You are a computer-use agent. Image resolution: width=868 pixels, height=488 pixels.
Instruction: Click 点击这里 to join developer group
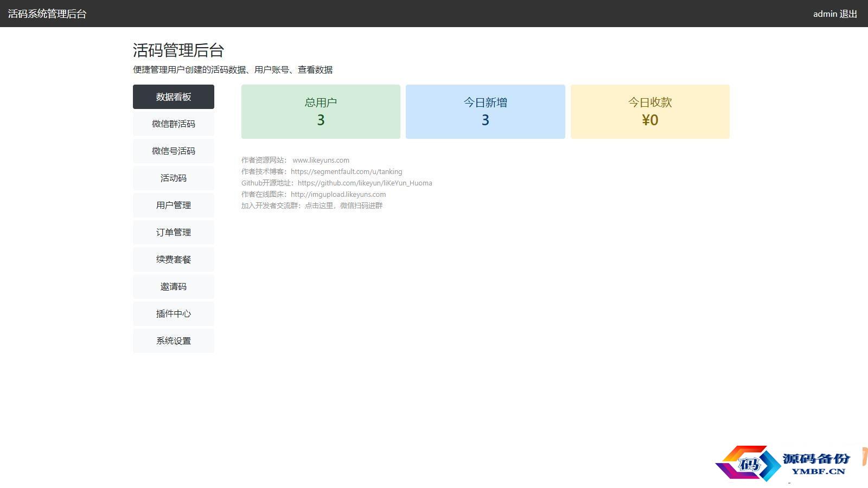pyautogui.click(x=319, y=206)
